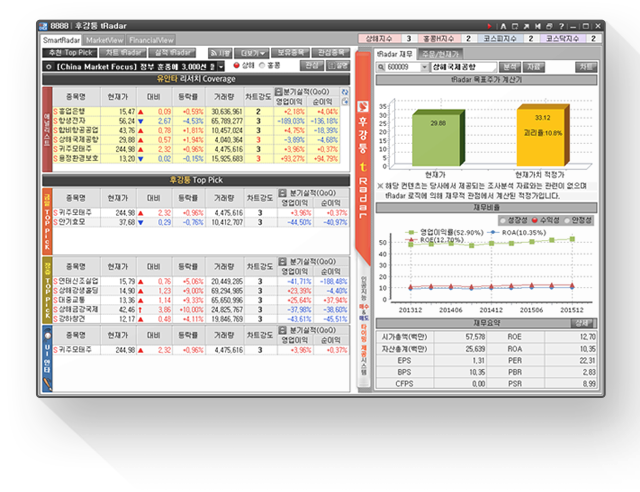The width and height of the screenshot is (640, 492).
Task: Click the refresh icon beside Coverage table header
Action: 345,92
